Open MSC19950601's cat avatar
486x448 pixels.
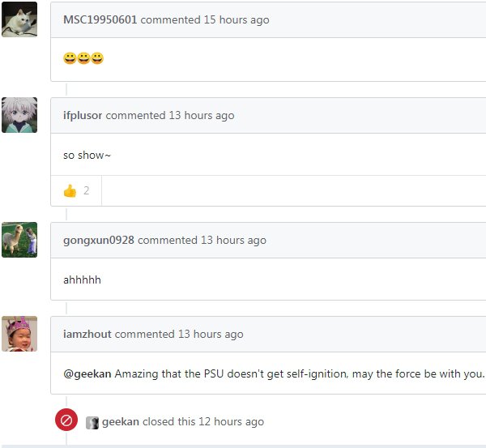tap(19, 19)
